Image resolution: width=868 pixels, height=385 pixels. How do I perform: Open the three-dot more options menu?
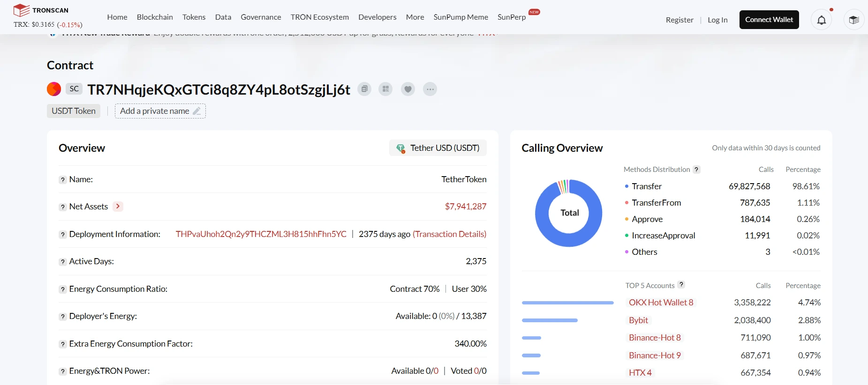coord(430,89)
